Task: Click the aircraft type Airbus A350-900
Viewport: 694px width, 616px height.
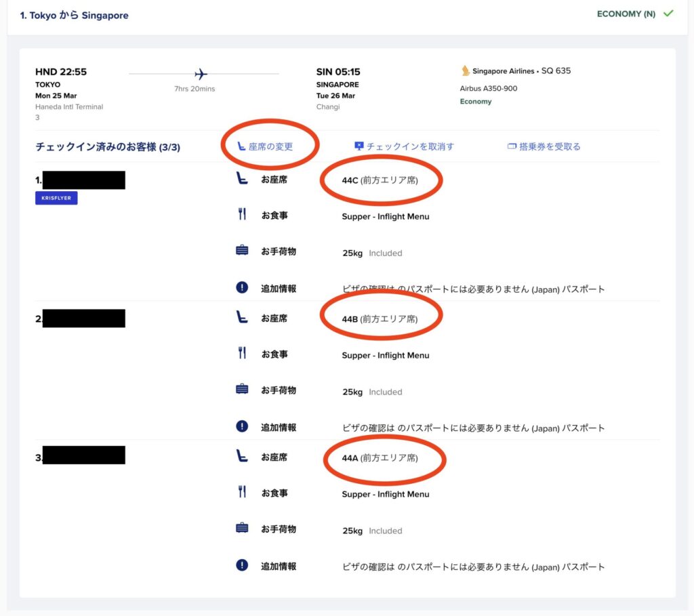Action: click(x=489, y=89)
